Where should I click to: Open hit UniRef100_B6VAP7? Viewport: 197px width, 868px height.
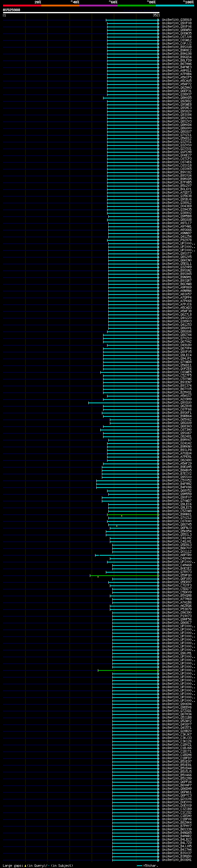(177, 785)
